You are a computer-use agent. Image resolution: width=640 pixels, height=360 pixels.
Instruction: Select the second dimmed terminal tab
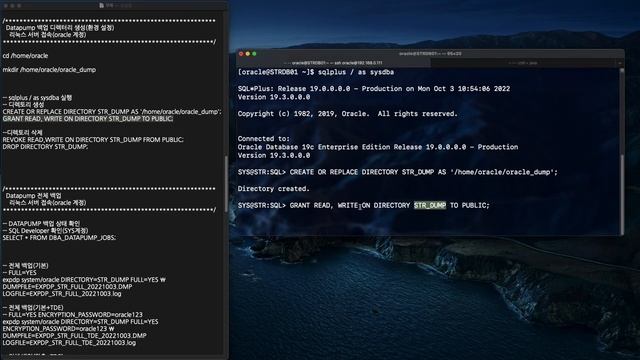523,63
